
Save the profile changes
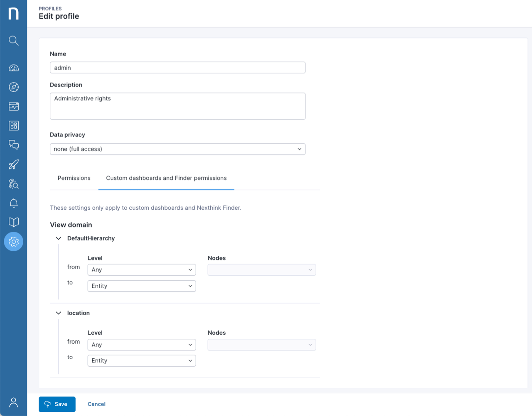57,404
